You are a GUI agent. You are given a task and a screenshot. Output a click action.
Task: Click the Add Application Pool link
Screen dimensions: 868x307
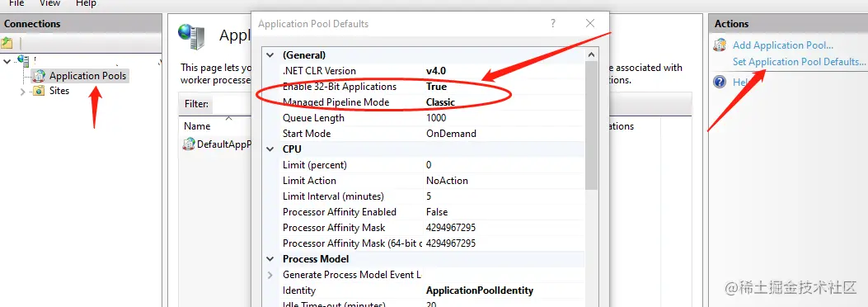pyautogui.click(x=783, y=45)
